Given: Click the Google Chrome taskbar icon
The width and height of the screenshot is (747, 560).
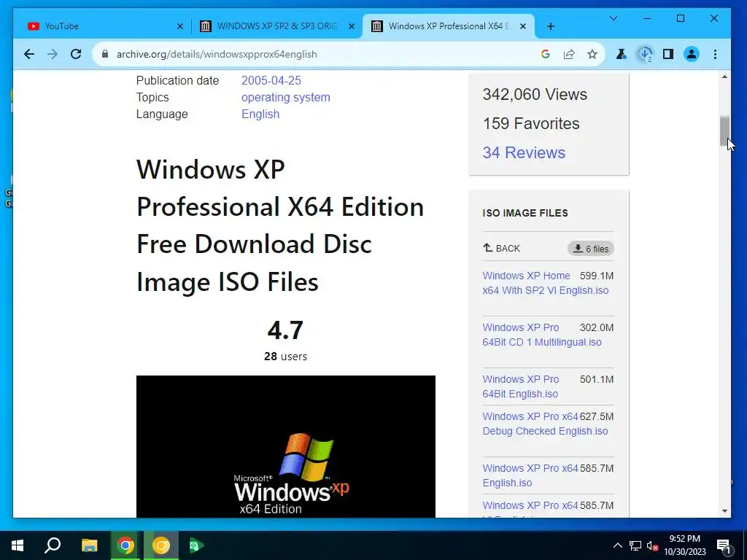Looking at the screenshot, I should point(125,545).
